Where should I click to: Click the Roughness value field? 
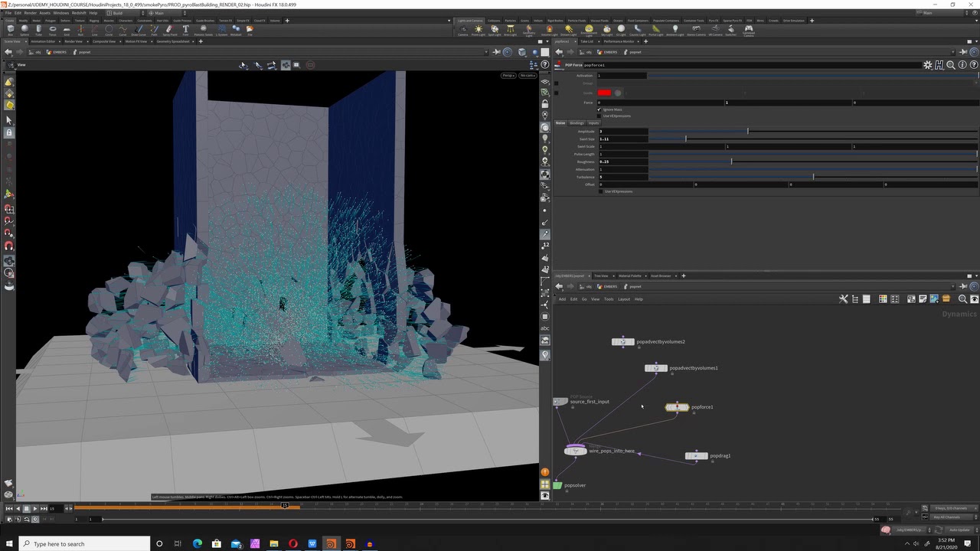point(622,161)
